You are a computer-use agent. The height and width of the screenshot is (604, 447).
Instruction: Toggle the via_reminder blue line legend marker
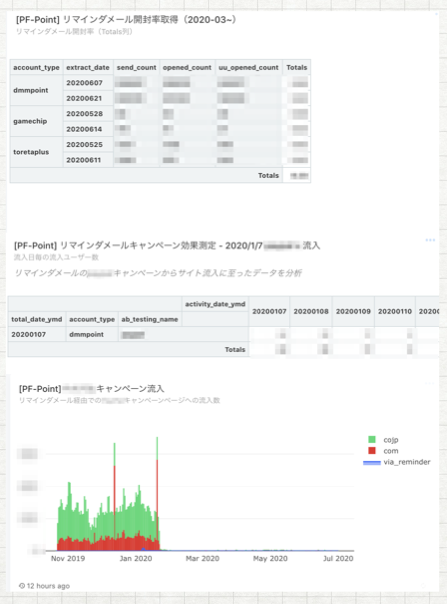click(372, 462)
